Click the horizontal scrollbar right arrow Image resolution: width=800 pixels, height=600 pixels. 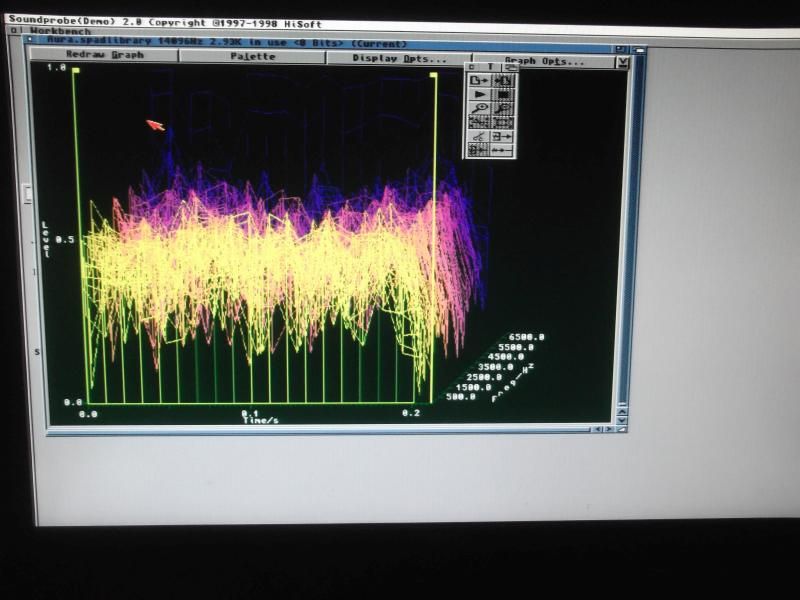[610, 429]
